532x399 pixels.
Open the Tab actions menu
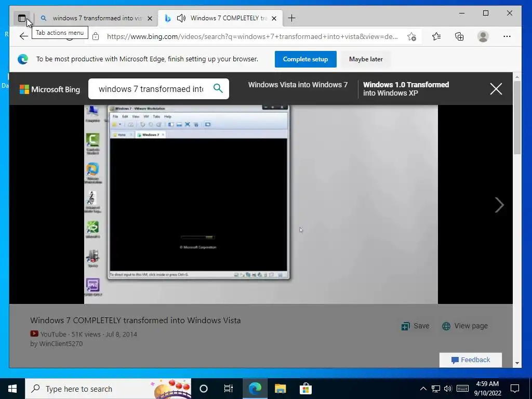click(22, 18)
